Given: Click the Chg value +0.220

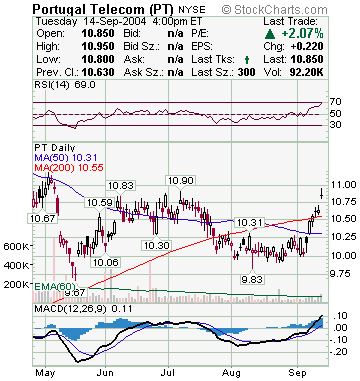Looking at the screenshot, I should [307, 46].
